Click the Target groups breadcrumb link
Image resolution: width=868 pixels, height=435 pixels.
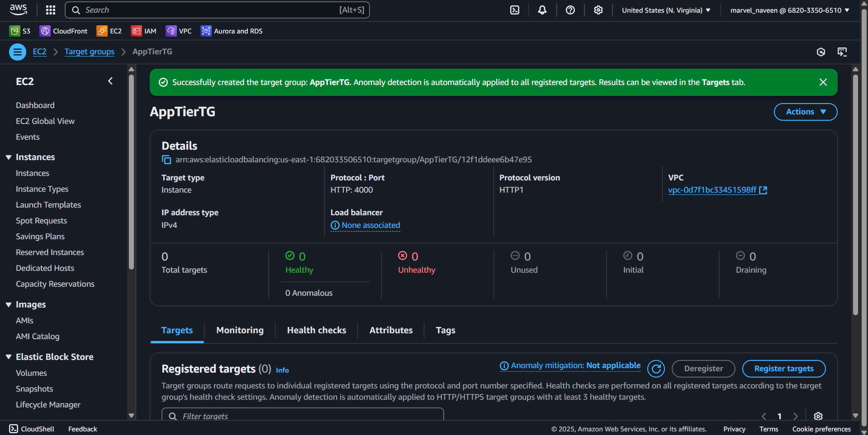click(90, 52)
